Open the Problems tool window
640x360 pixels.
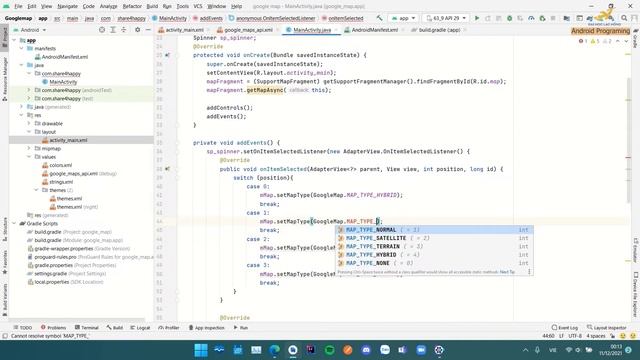pos(53,328)
